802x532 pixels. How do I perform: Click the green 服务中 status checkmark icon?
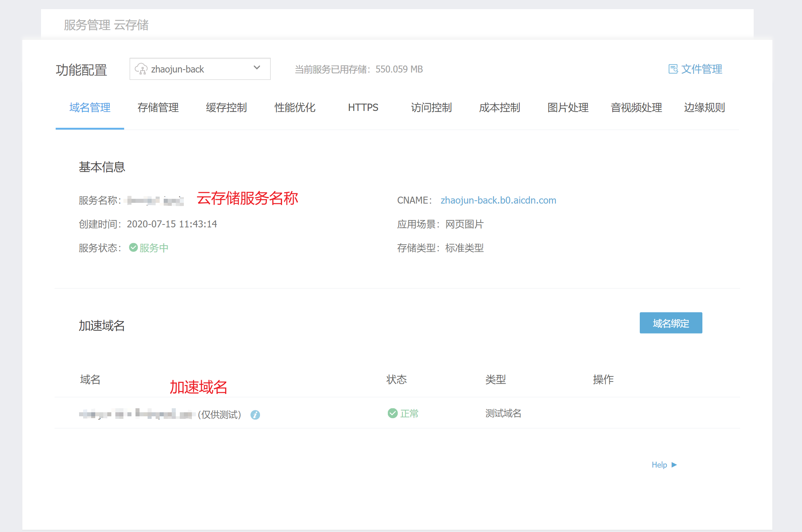[133, 248]
